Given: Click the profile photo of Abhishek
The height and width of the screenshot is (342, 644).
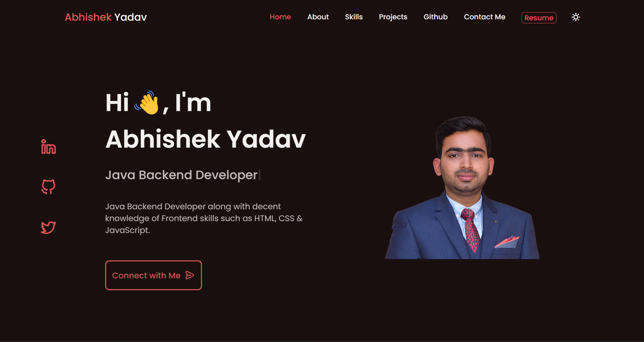Looking at the screenshot, I should point(462,188).
